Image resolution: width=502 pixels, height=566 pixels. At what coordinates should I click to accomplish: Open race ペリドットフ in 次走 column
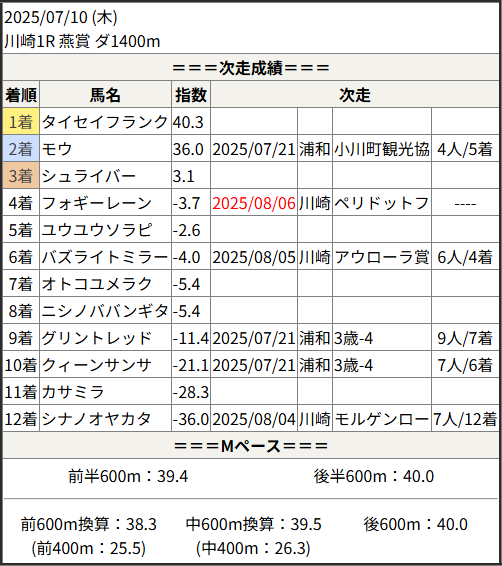[x=381, y=203]
